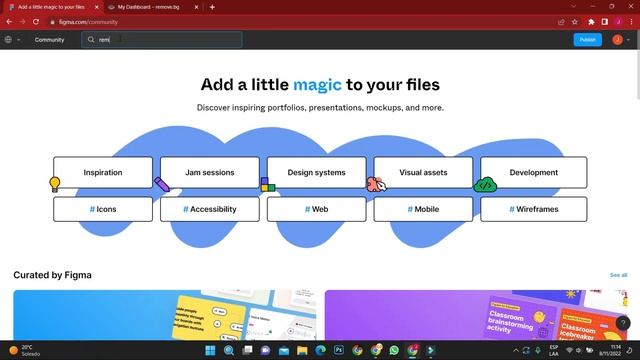This screenshot has height=360, width=640.
Task: Click the lightbulb icon on Inspiration card
Action: [x=55, y=184]
